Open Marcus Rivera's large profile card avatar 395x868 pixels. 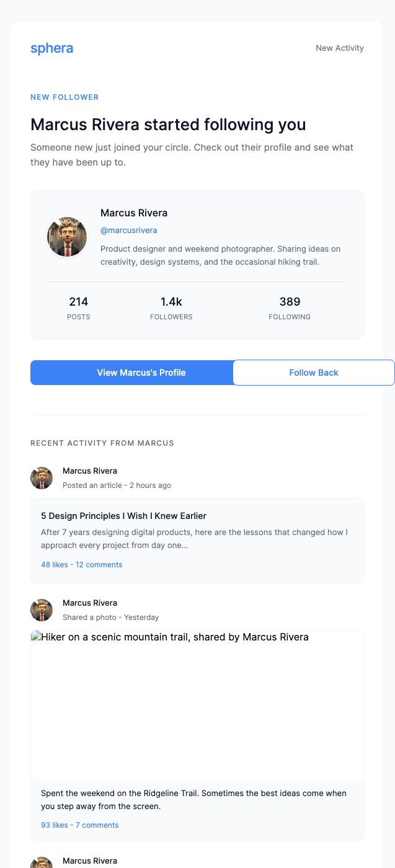pyautogui.click(x=67, y=237)
